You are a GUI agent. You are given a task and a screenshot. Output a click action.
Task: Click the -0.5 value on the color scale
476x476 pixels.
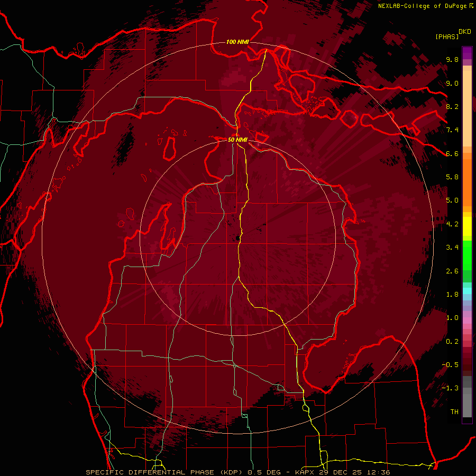450,365
